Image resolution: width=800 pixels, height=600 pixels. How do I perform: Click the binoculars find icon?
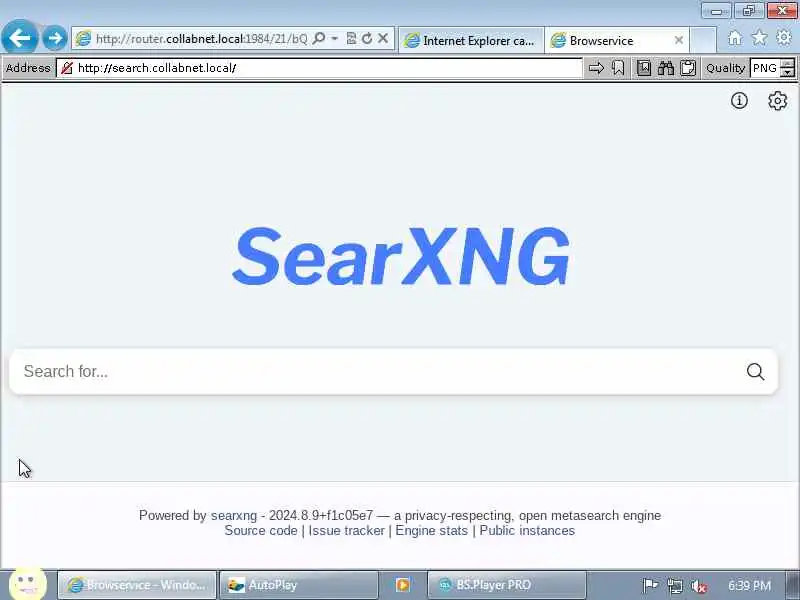(666, 68)
